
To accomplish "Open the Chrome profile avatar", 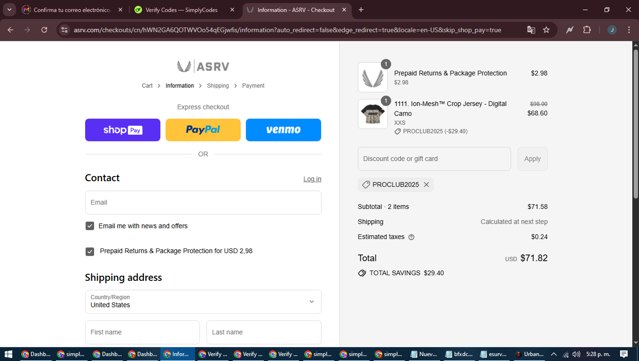I will pos(612,30).
